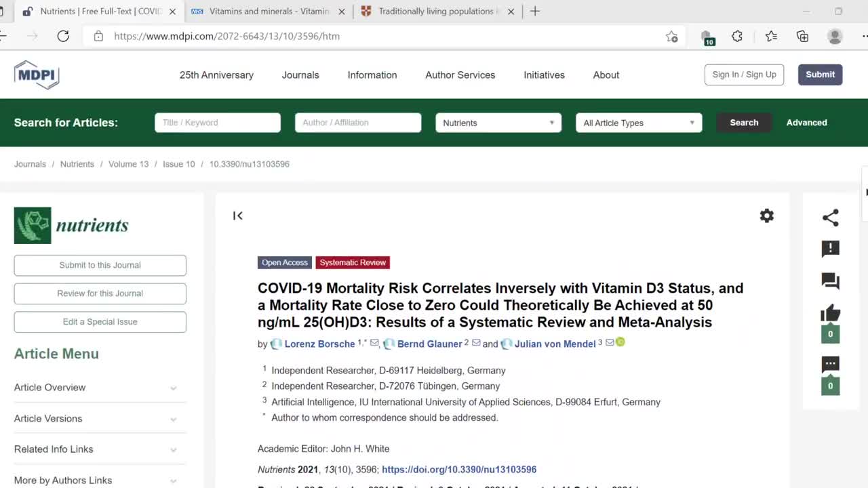The image size is (868, 488).
Task: Click the extension icon with badge 10
Action: coord(707,37)
